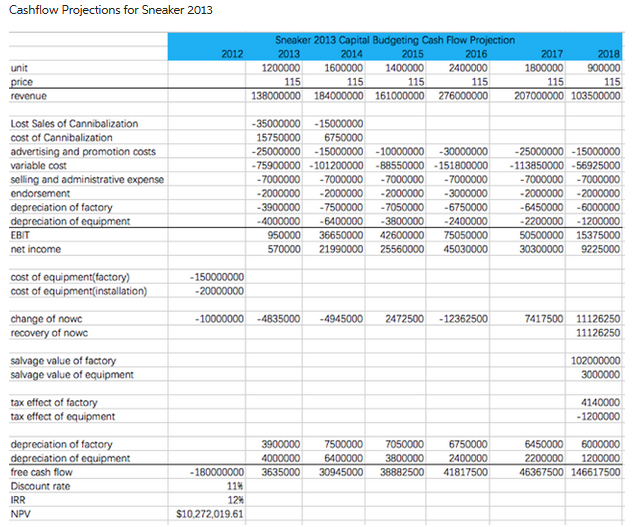Select nowc change 7417500
Viewport: 632px width, 527px height.
[x=544, y=319]
